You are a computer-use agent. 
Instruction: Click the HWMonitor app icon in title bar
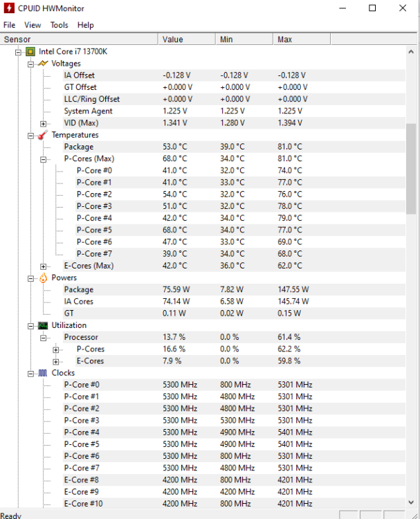point(9,8)
